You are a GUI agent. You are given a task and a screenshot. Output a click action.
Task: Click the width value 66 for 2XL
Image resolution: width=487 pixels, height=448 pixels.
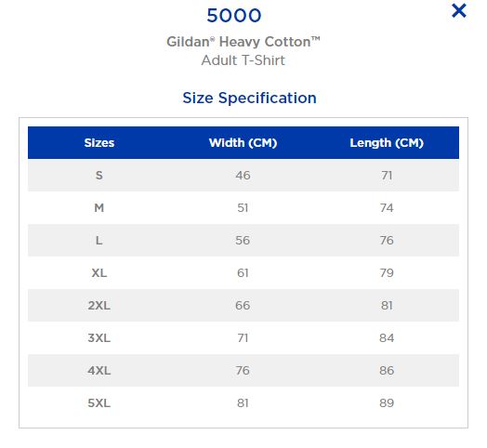243,306
